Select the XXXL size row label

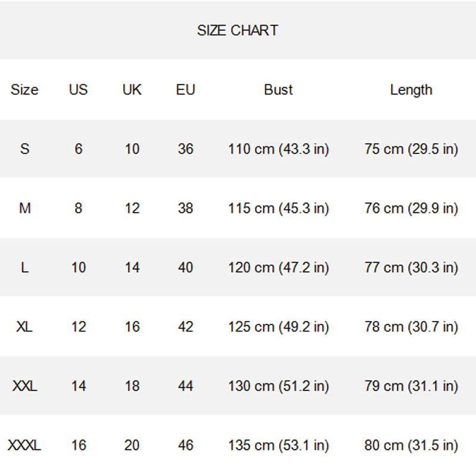coord(24,445)
